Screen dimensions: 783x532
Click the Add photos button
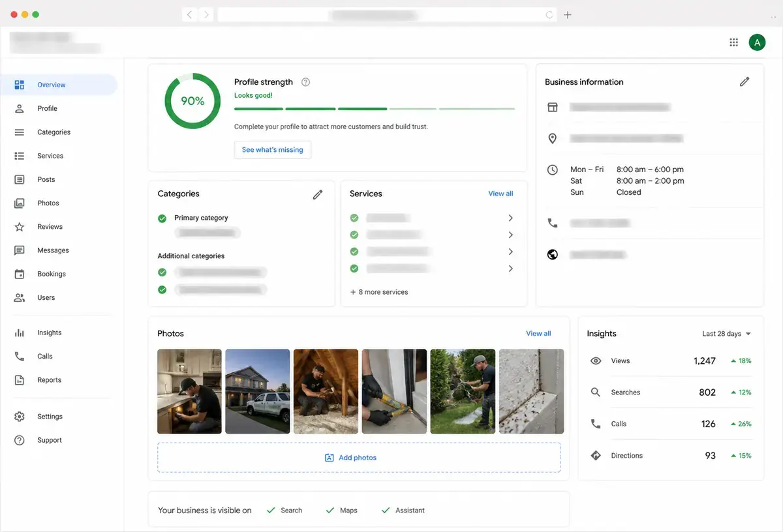coord(359,458)
